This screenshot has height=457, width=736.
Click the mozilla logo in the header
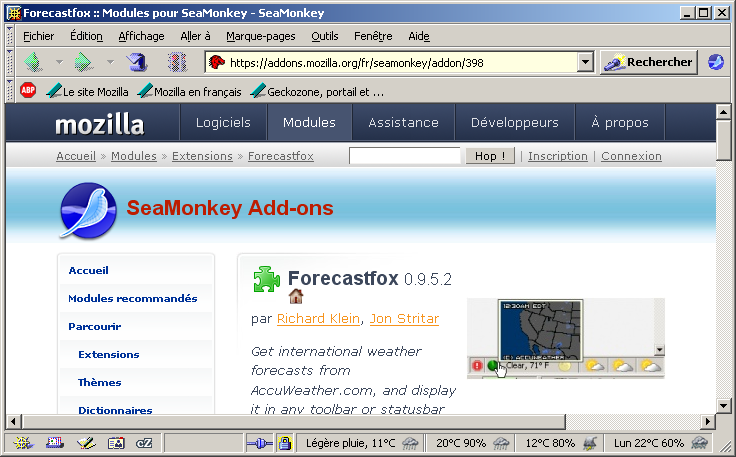(x=100, y=124)
